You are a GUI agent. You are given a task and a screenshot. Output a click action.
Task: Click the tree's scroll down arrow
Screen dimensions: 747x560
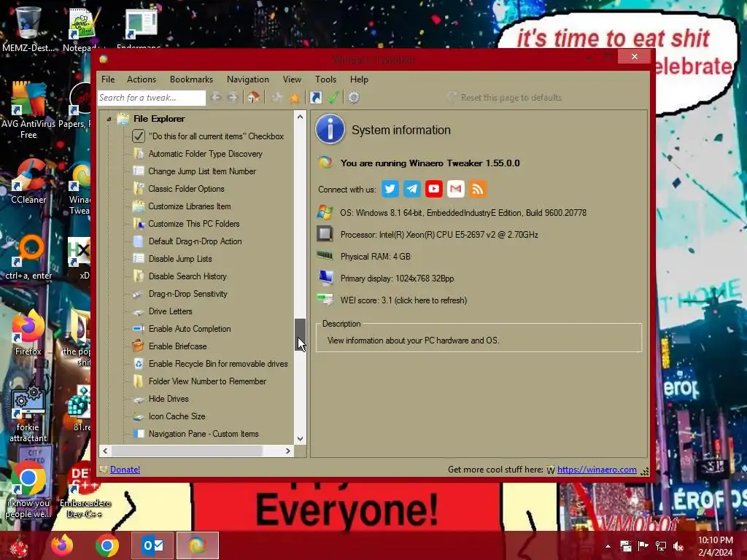[x=300, y=438]
